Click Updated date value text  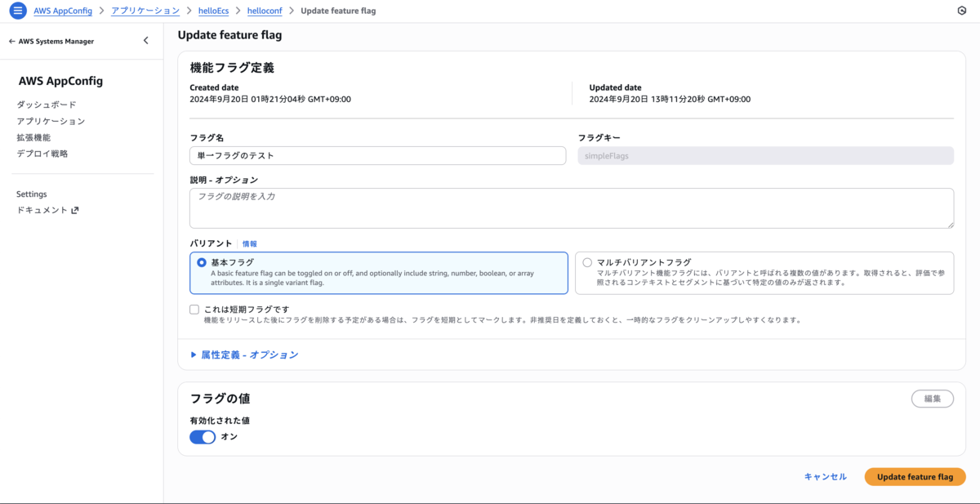click(670, 99)
